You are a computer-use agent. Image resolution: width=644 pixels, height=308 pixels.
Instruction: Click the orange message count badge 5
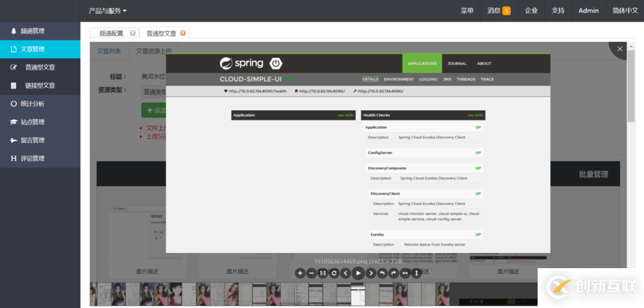pos(507,11)
